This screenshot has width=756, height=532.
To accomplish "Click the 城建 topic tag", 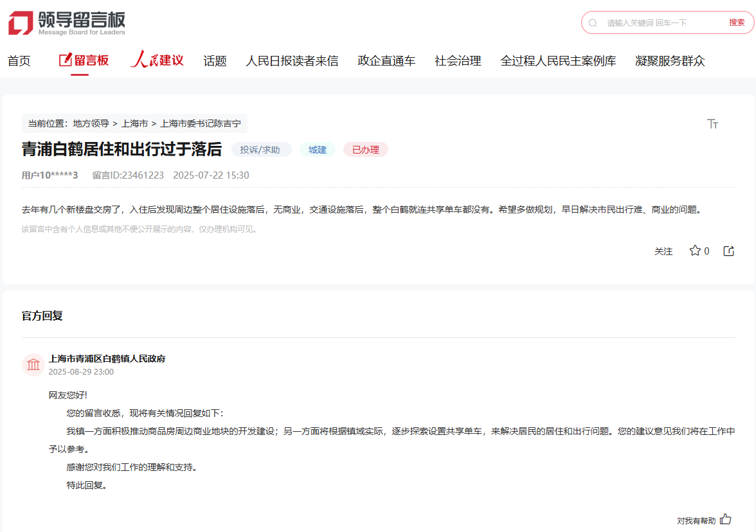I will pyautogui.click(x=318, y=150).
